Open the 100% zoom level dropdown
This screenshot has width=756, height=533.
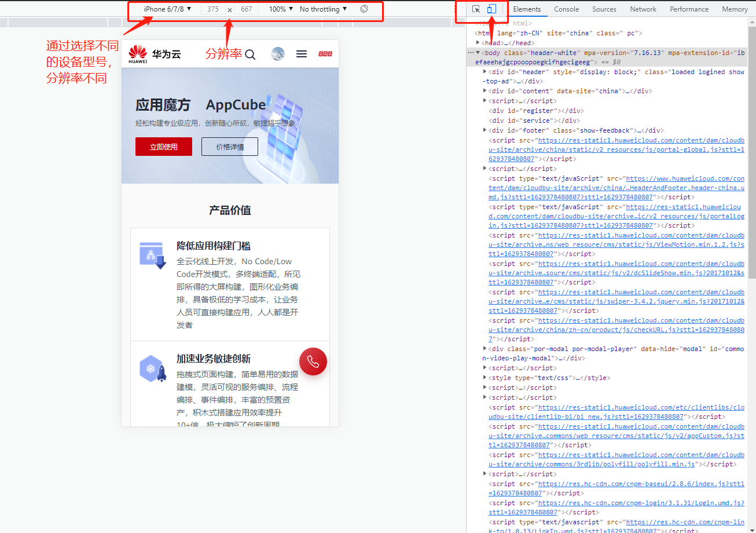pyautogui.click(x=280, y=9)
